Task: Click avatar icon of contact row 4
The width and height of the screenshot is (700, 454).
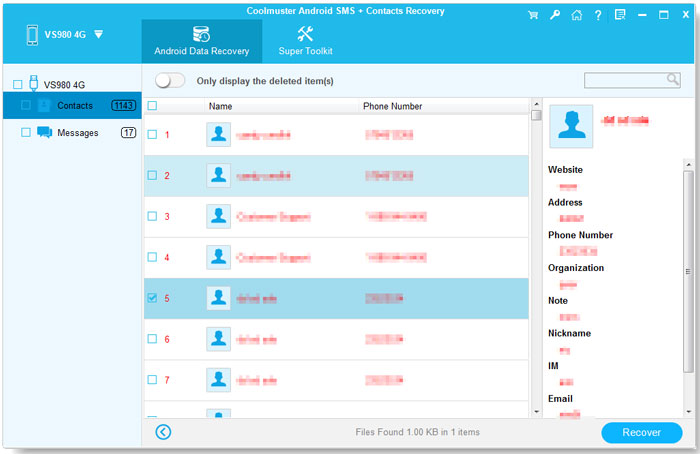Action: tap(218, 257)
